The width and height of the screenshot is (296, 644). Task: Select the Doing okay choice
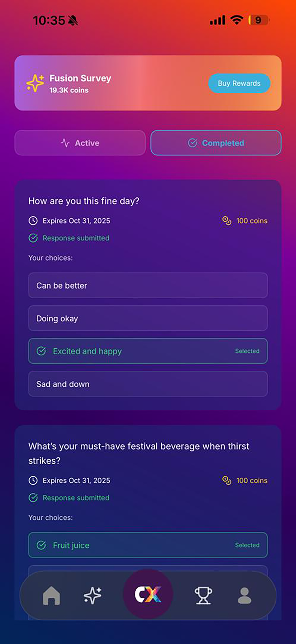pyautogui.click(x=148, y=318)
